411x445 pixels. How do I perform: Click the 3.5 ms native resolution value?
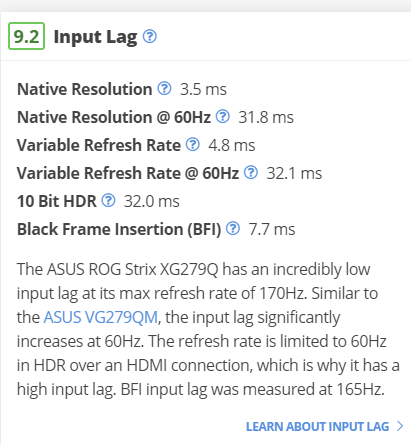203,89
